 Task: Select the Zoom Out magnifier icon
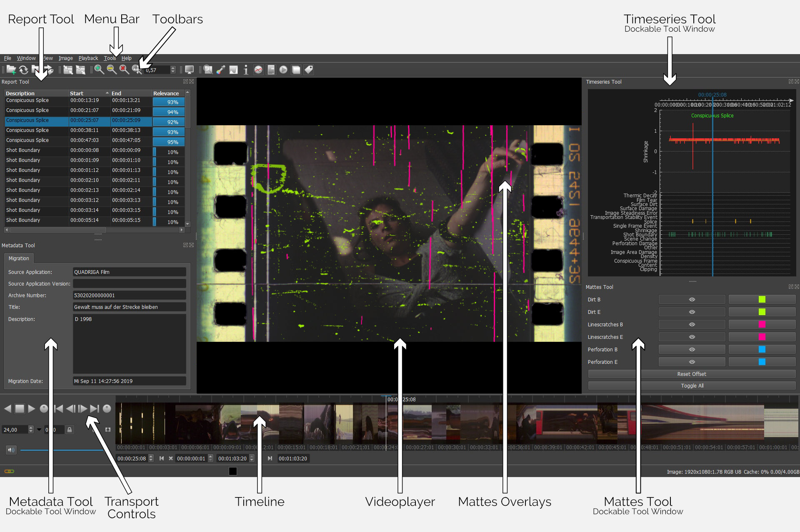pyautogui.click(x=110, y=70)
